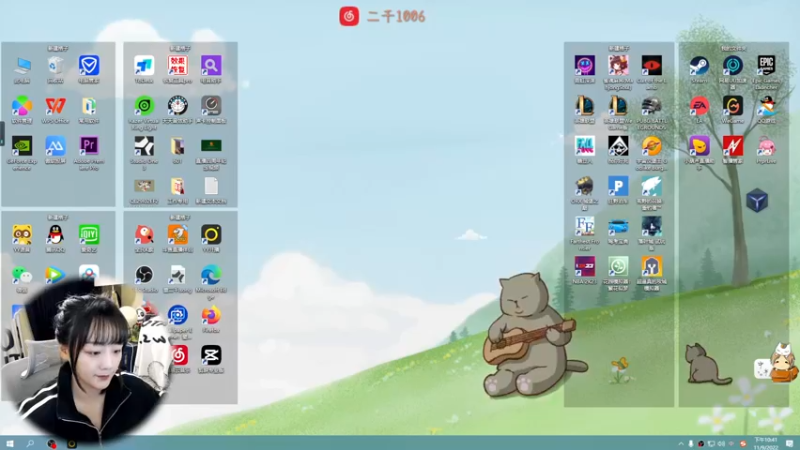800x450 pixels.
Task: Open the red bird app icon
Action: click(x=144, y=235)
